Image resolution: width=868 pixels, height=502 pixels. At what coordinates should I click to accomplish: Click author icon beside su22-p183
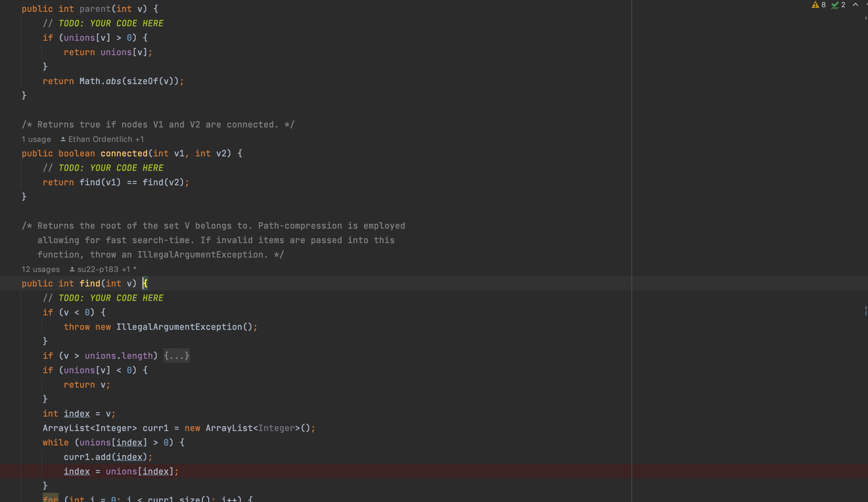(x=72, y=269)
